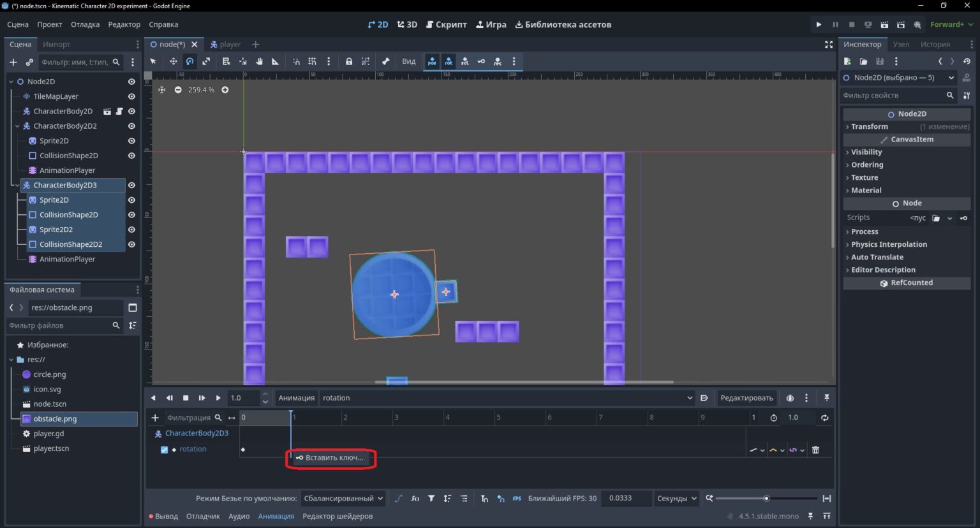Image resolution: width=980 pixels, height=528 pixels.
Task: Zoom out the 2D viewport
Action: pos(178,90)
